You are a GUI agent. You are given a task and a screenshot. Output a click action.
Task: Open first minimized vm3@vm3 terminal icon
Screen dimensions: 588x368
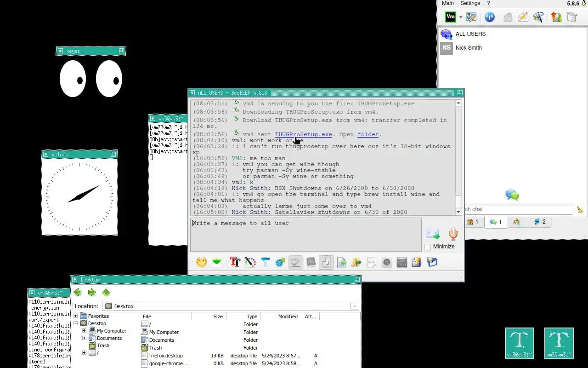[520, 343]
